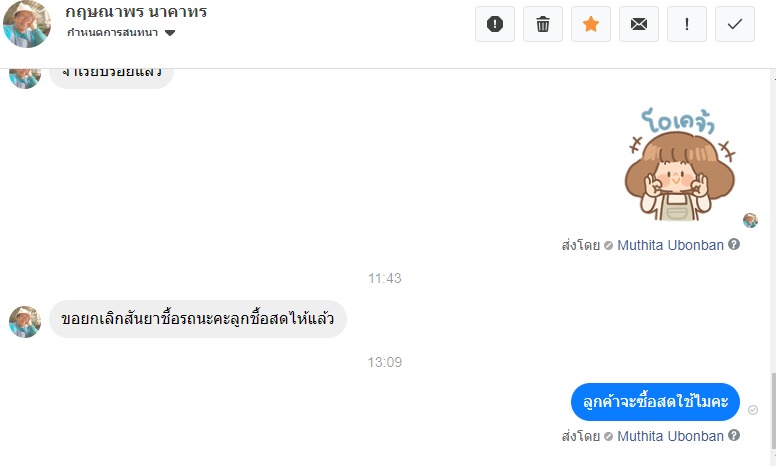This screenshot has width=776, height=469.
Task: Select the blue ลูกค้าจะซื้อสดใช่ไมคะ message bubble
Action: click(655, 402)
